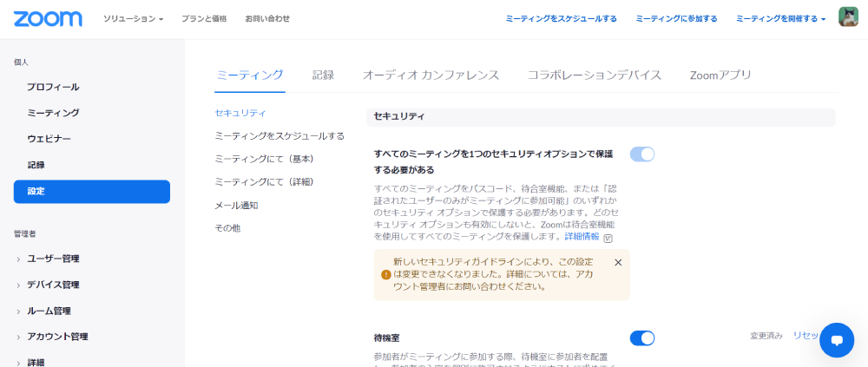Screen dimensions: 868x367
Task: Click お問い合わせ in the header
Action: (267, 19)
